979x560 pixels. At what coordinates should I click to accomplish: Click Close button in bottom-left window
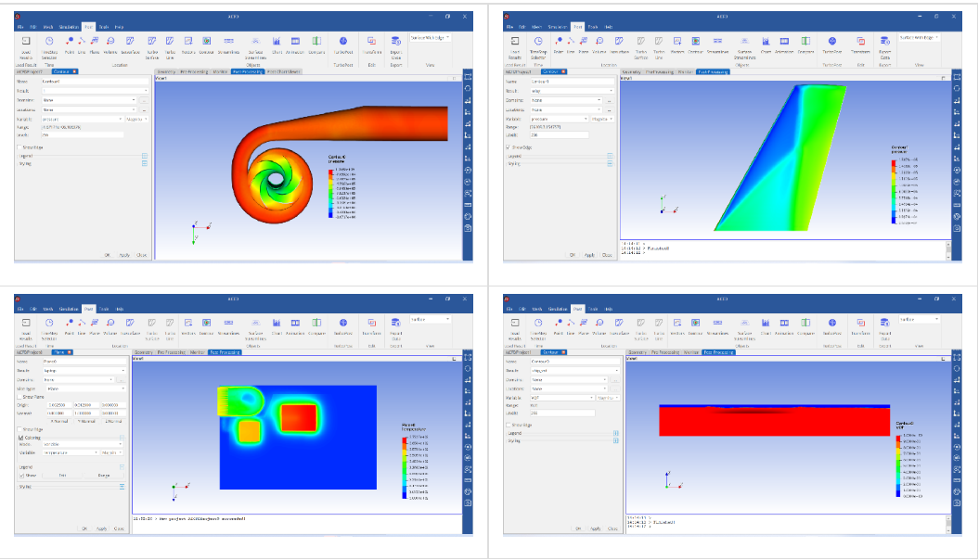tap(119, 528)
